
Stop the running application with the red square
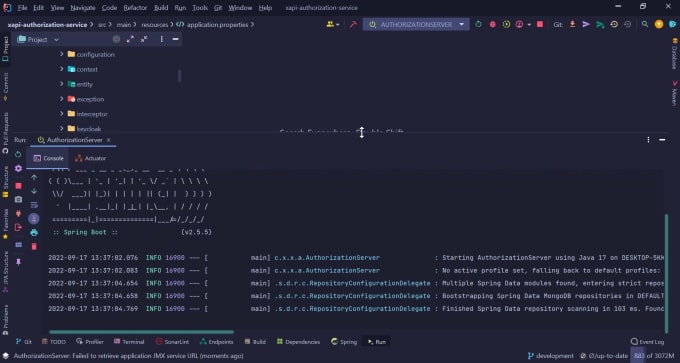point(540,24)
